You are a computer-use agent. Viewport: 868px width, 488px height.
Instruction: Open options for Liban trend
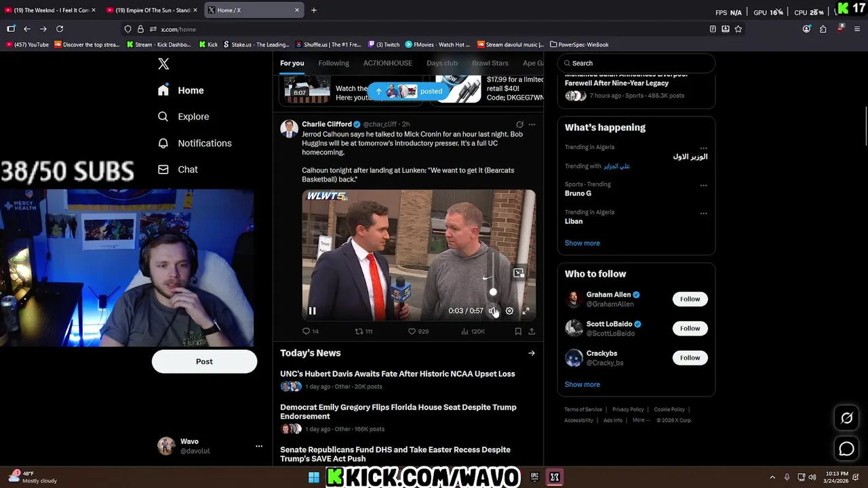point(703,213)
